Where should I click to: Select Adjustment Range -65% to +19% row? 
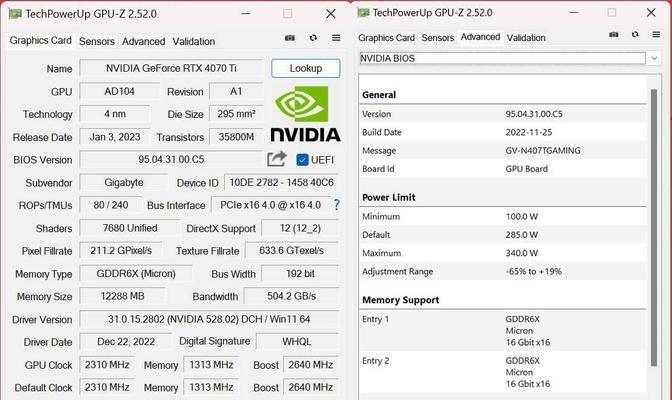503,271
